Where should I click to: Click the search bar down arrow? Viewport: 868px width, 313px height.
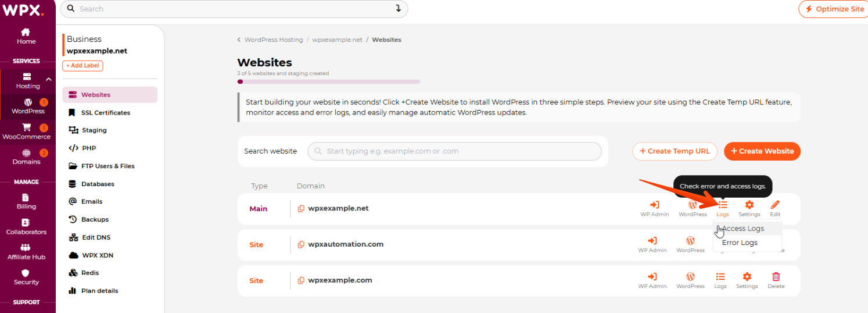[x=399, y=9]
